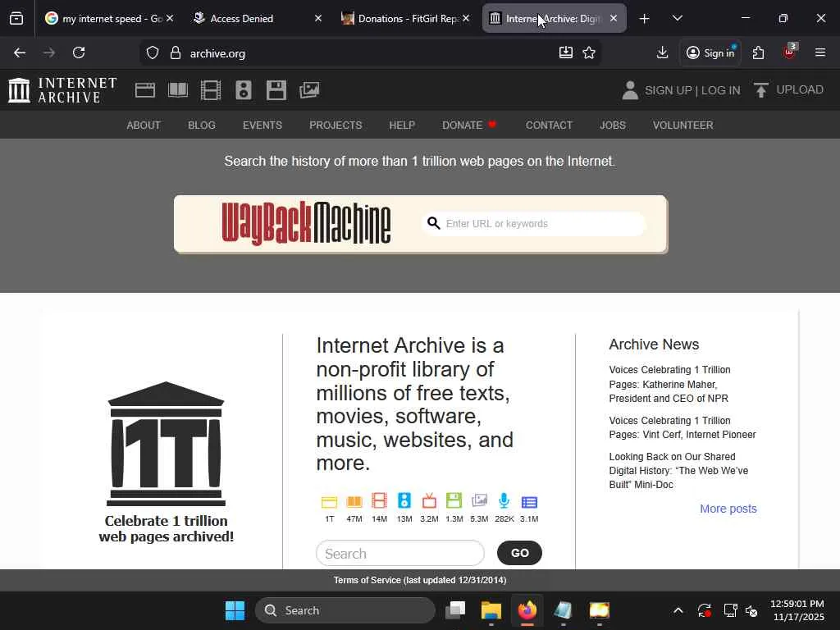Open the 5.3M images collection icon

pyautogui.click(x=479, y=501)
